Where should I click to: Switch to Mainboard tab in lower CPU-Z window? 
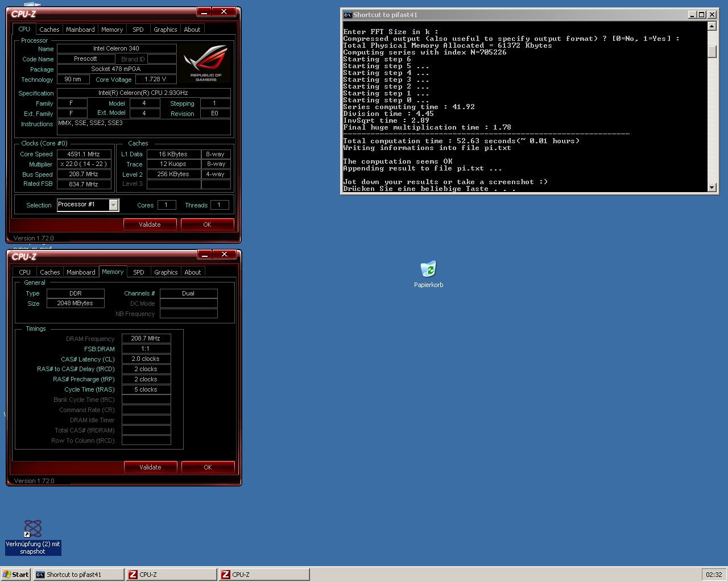81,272
